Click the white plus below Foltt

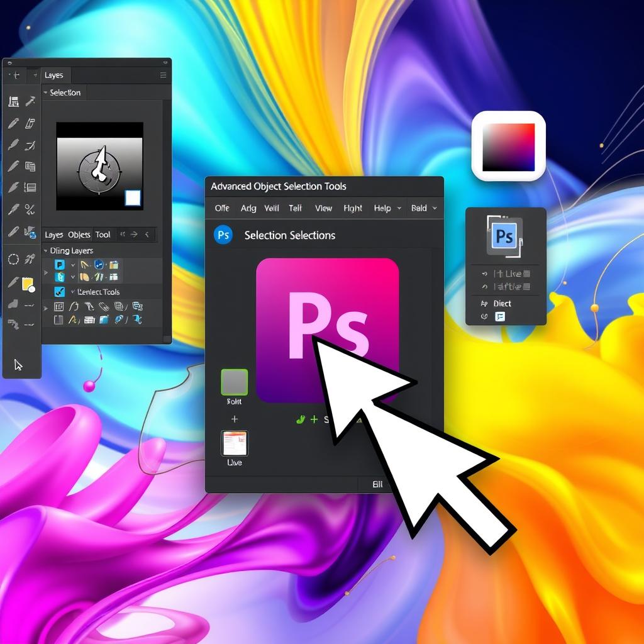click(x=235, y=419)
